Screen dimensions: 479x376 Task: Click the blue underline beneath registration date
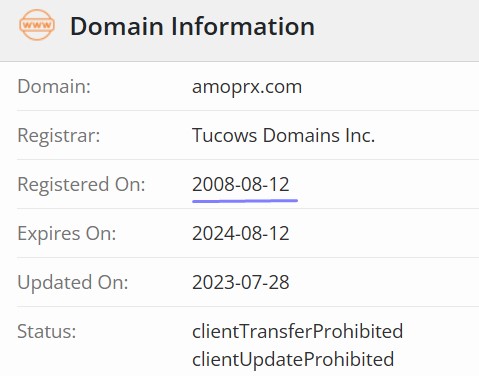click(x=245, y=201)
